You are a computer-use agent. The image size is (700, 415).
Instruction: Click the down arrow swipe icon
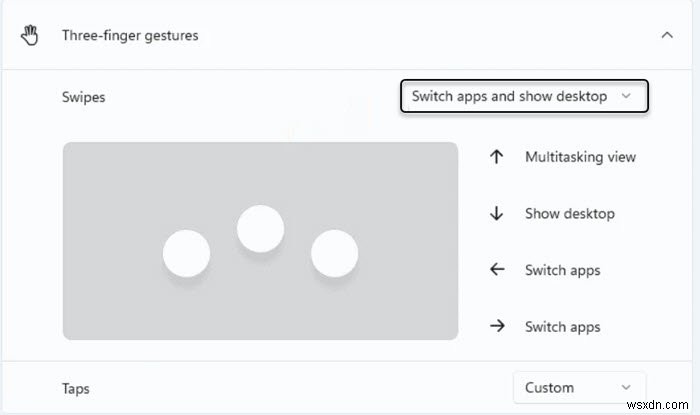coord(496,214)
